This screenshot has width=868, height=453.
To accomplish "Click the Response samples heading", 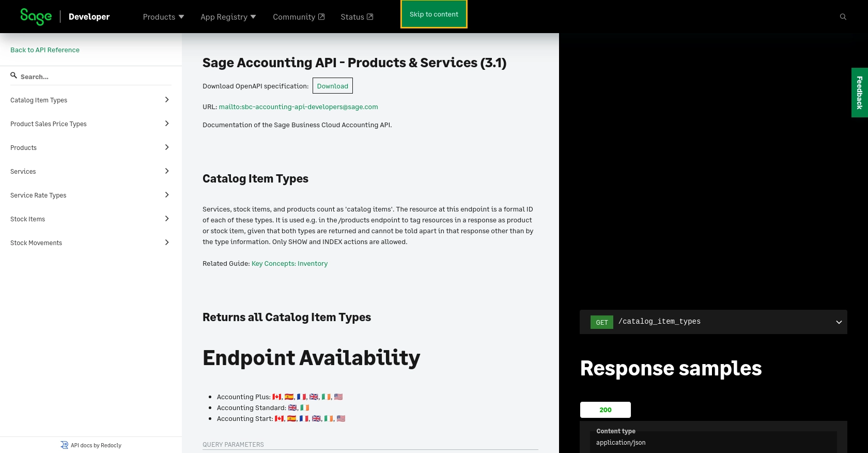I will tap(671, 368).
